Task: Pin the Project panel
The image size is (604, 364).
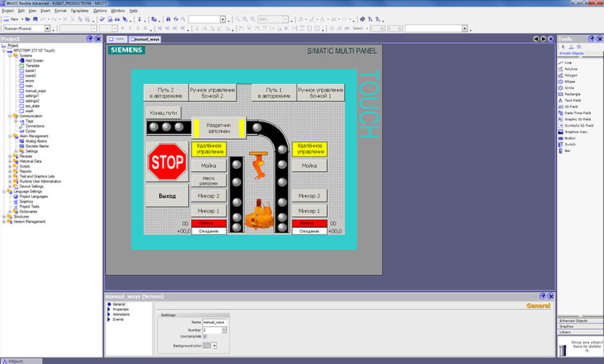Action: click(90, 39)
